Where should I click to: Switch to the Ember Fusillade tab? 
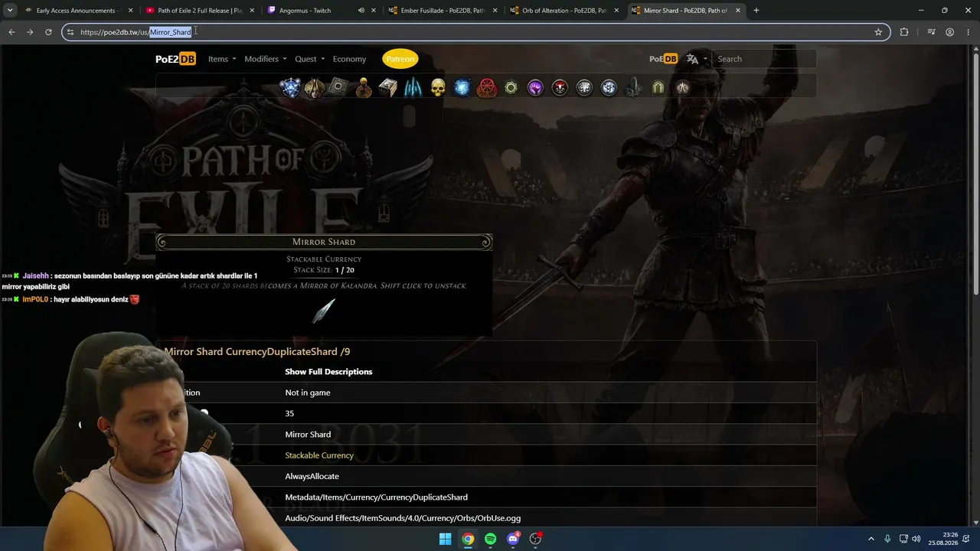tap(443, 11)
